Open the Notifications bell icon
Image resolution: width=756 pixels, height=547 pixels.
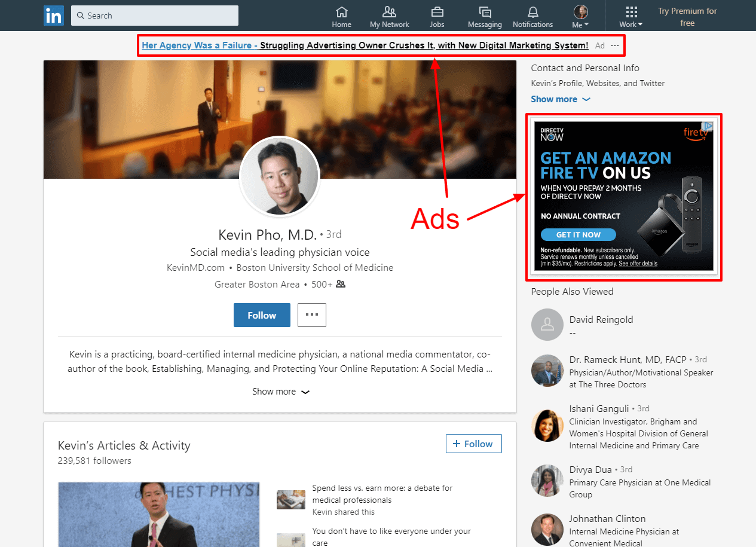532,17
